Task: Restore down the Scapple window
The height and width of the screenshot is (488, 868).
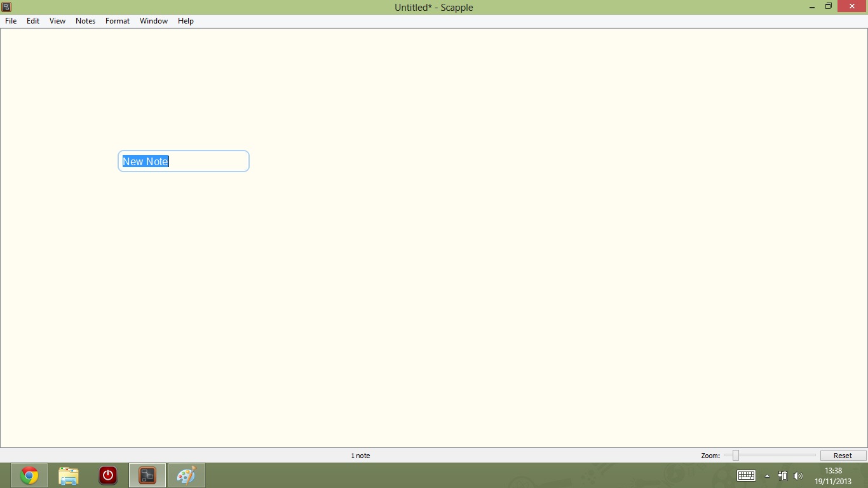Action: point(829,6)
